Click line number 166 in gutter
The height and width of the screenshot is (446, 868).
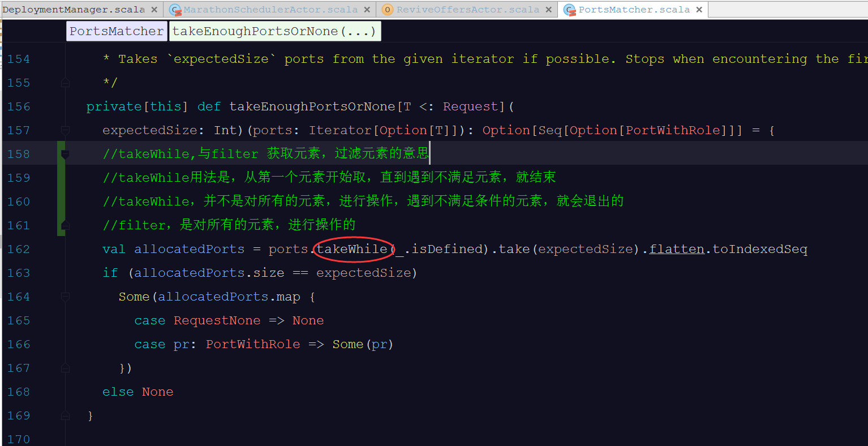[x=18, y=344]
